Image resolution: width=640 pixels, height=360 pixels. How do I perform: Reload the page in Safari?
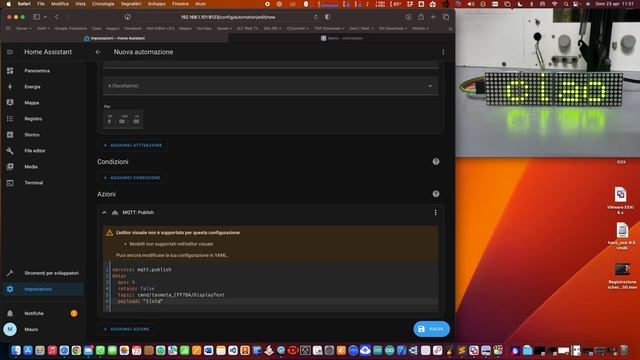[316, 17]
